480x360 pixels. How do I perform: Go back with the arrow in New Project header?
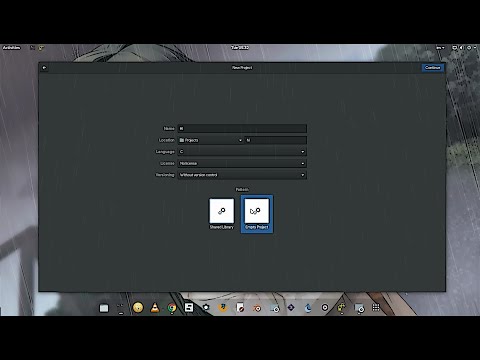[44, 68]
